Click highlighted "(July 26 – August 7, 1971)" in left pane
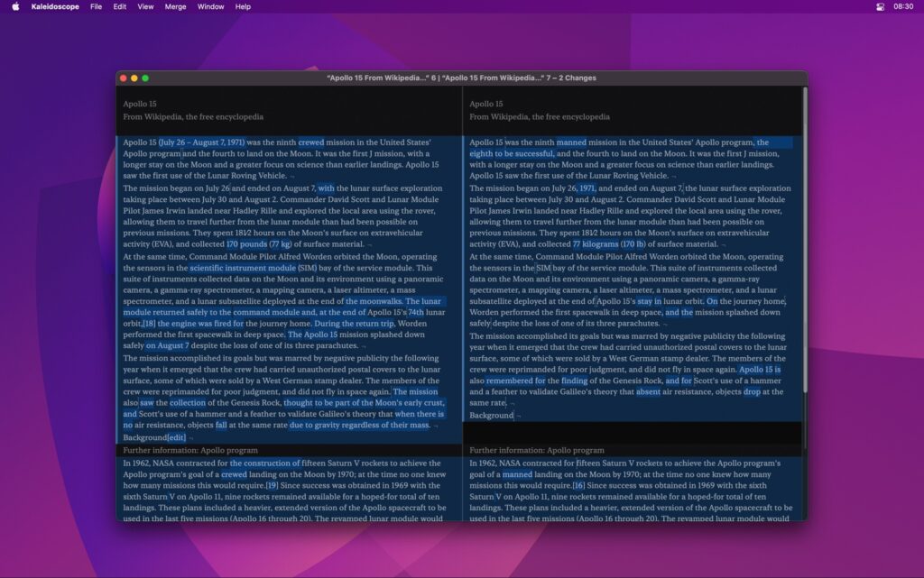Viewport: 924px width, 578px height. (201, 142)
